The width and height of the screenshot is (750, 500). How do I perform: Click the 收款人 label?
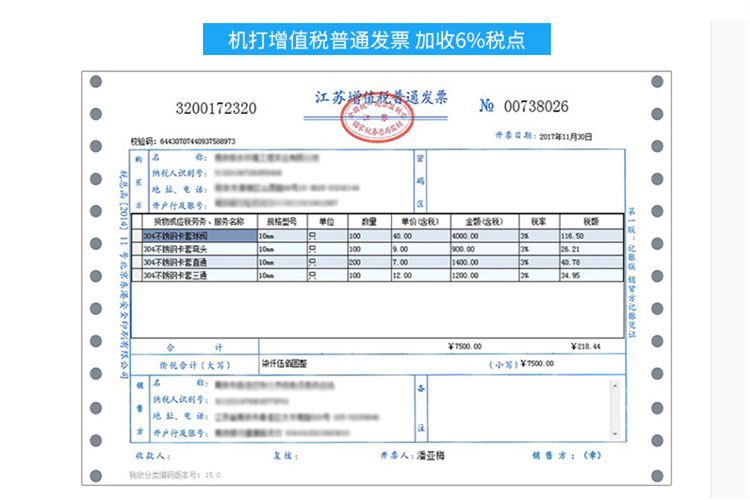(x=153, y=456)
